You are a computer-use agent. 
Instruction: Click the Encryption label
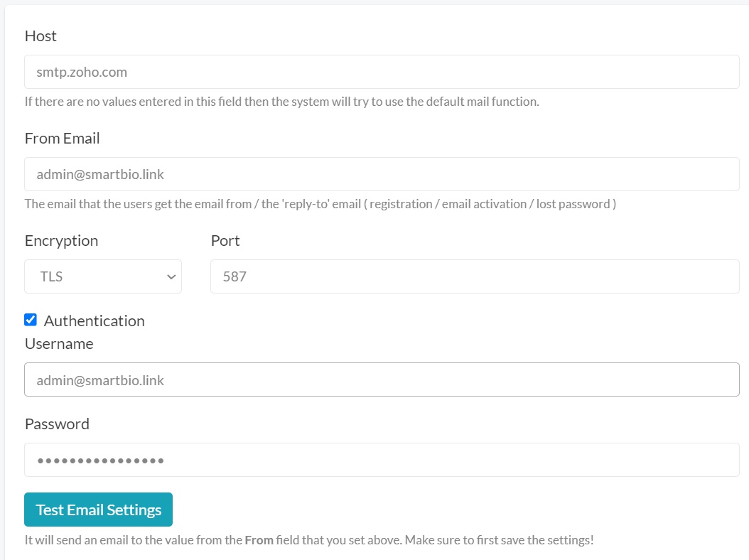[x=61, y=241]
